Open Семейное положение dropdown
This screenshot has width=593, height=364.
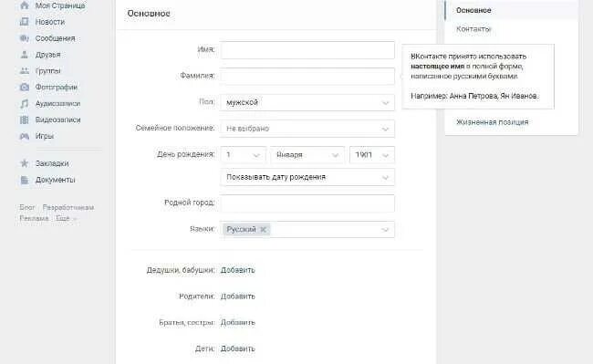307,129
